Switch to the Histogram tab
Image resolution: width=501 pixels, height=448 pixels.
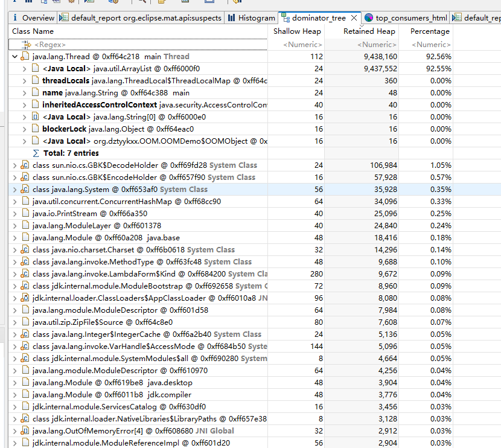(x=251, y=18)
